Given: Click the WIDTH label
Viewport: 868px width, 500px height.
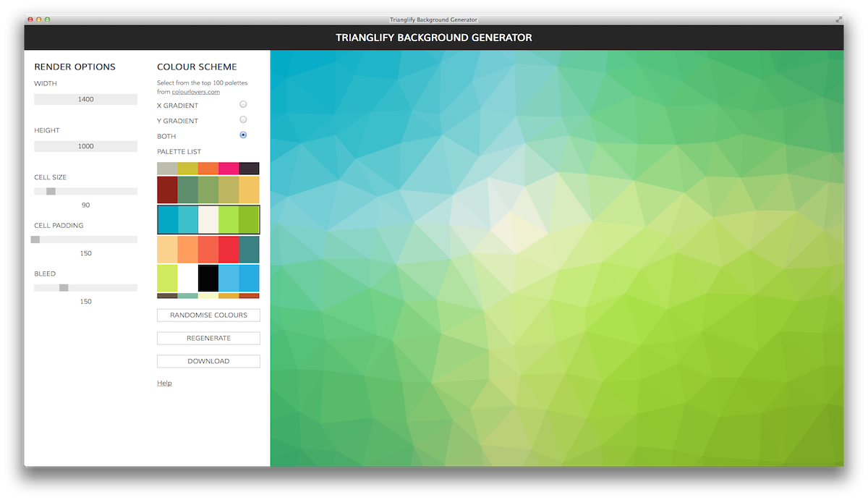Looking at the screenshot, I should point(46,84).
